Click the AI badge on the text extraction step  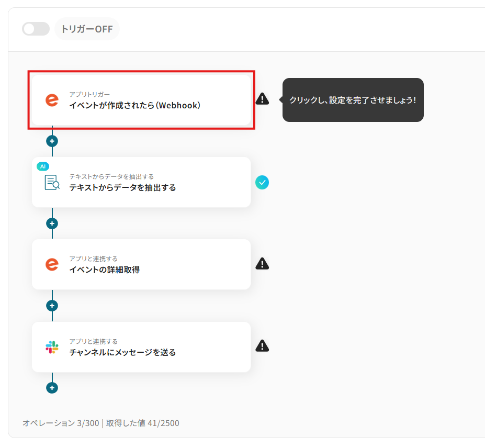tap(43, 166)
